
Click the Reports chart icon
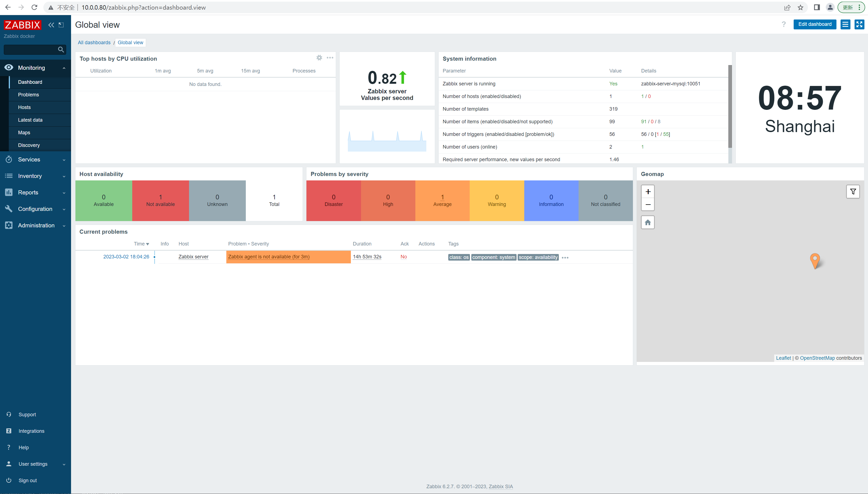(x=9, y=192)
